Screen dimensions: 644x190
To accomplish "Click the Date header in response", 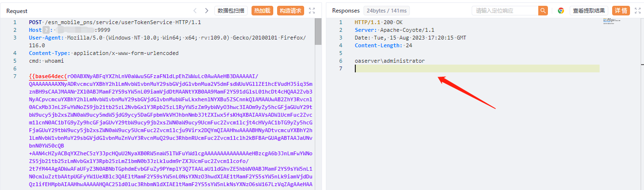I will tap(410, 38).
